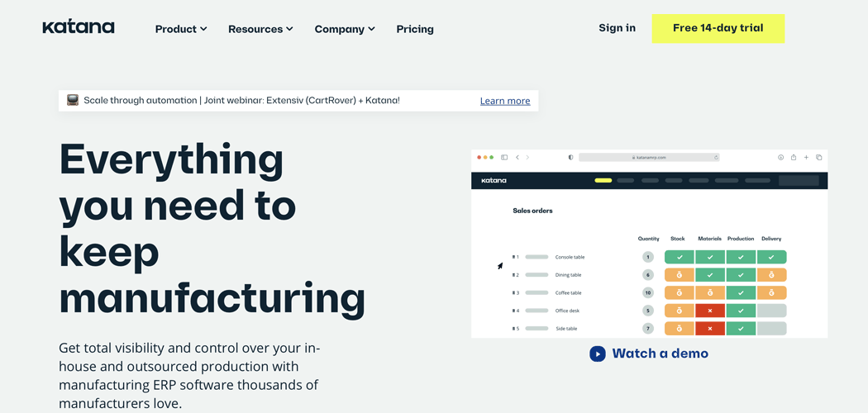Click Console table stock green check
This screenshot has height=413, width=868.
[680, 257]
